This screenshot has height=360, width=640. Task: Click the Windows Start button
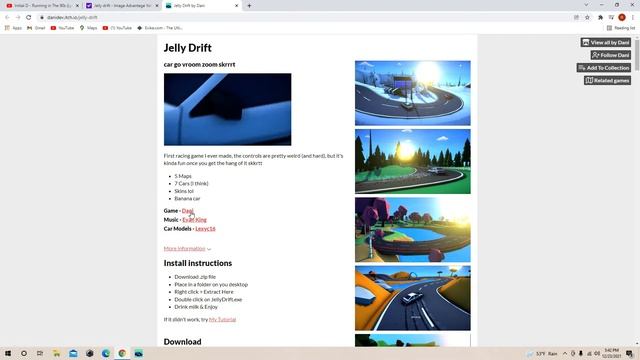tap(8, 353)
